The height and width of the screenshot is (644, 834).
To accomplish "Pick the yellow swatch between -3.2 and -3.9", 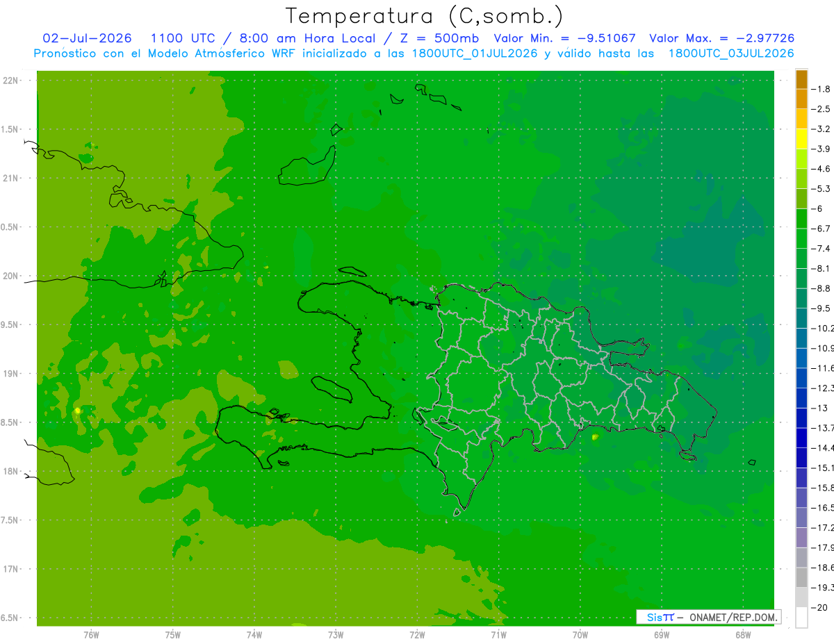I will pyautogui.click(x=801, y=139).
